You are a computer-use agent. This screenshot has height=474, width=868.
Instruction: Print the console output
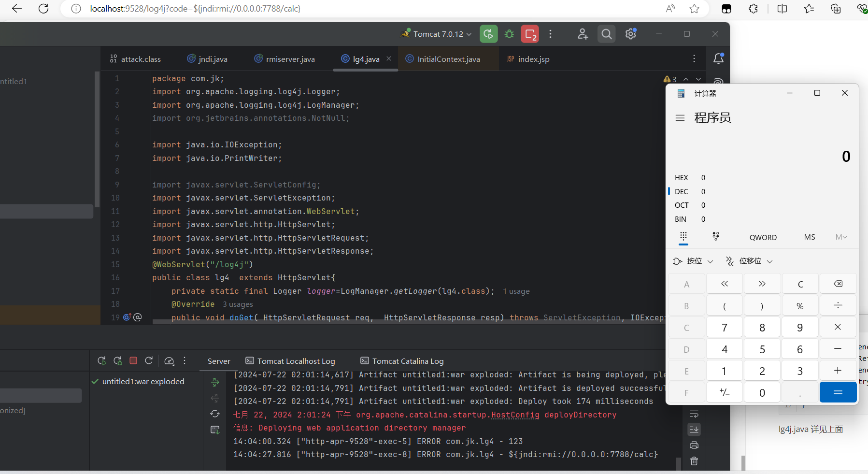click(694, 445)
